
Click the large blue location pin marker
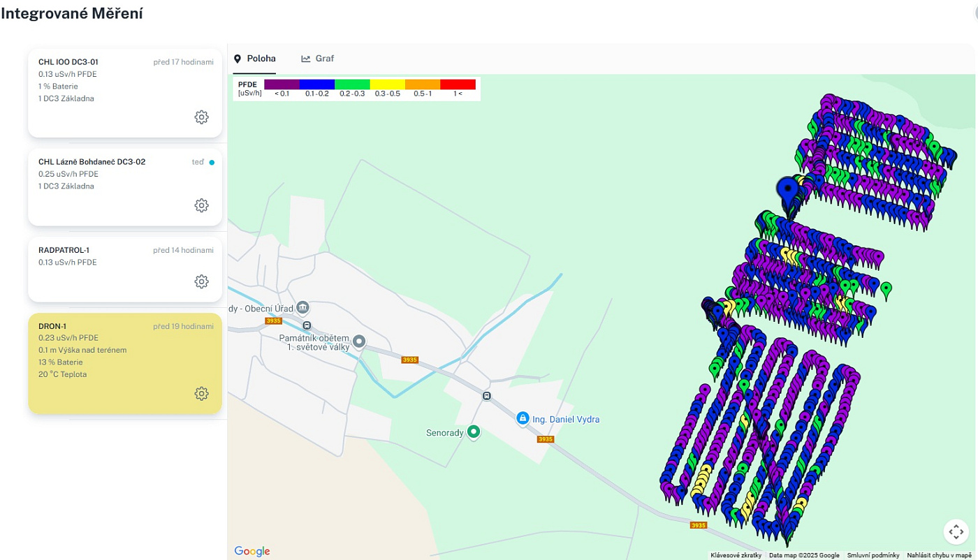[789, 193]
